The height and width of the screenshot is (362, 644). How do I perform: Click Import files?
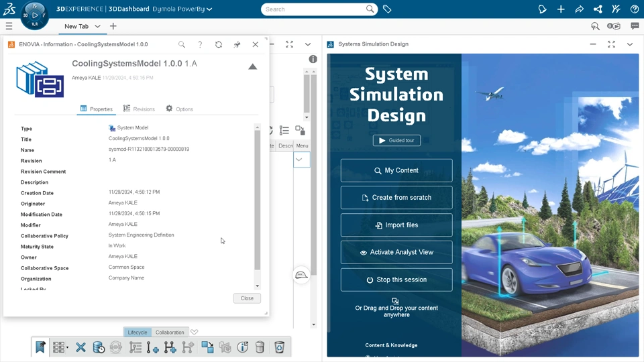click(396, 225)
